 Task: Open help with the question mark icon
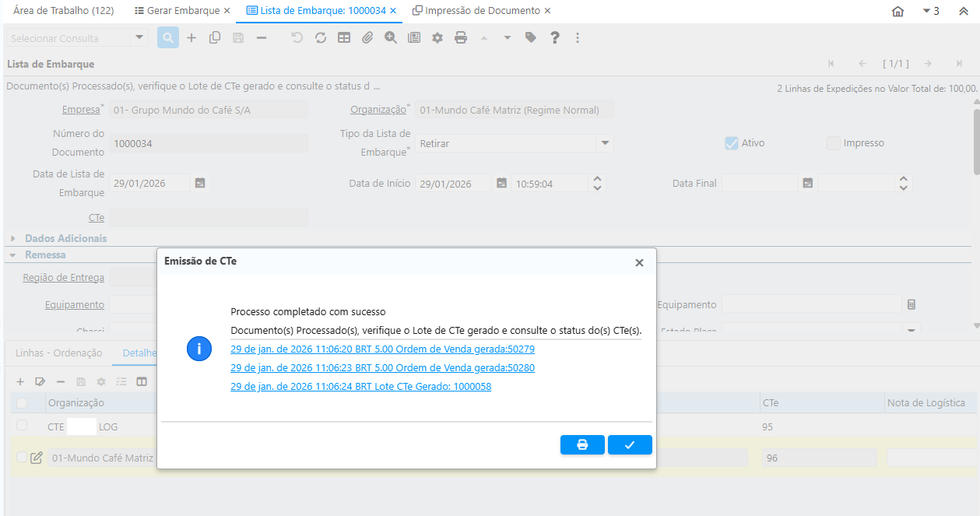click(554, 37)
